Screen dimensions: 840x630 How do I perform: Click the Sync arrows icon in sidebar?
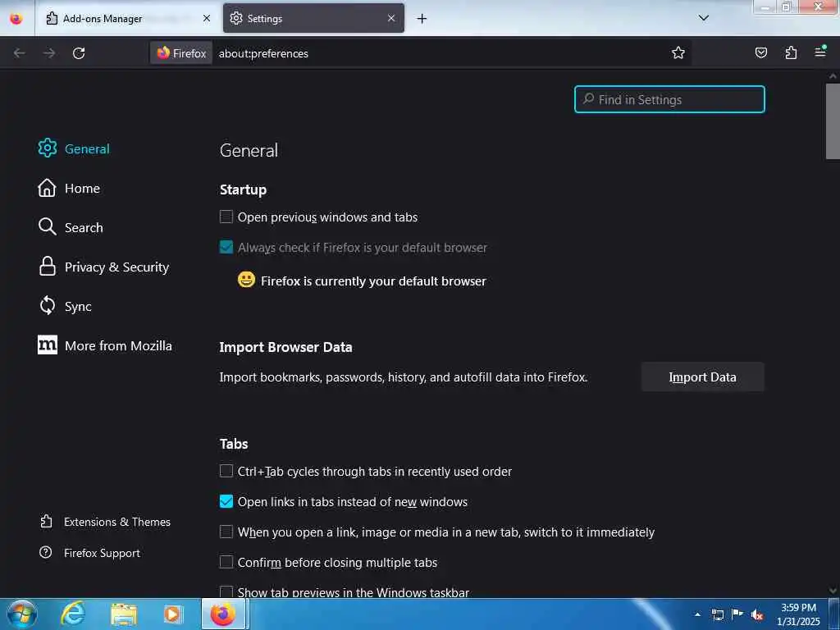[x=47, y=305]
